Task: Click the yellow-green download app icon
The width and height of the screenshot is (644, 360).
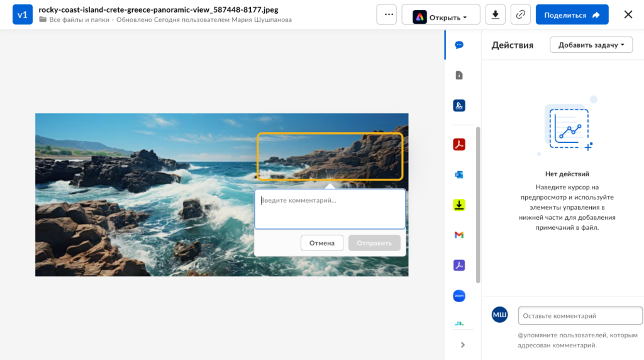Action: (x=459, y=205)
